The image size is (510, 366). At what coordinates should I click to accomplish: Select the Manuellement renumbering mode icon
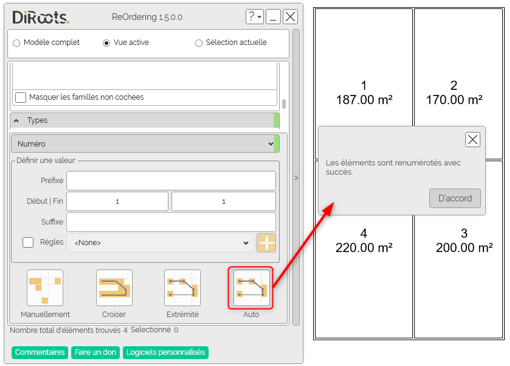point(45,288)
